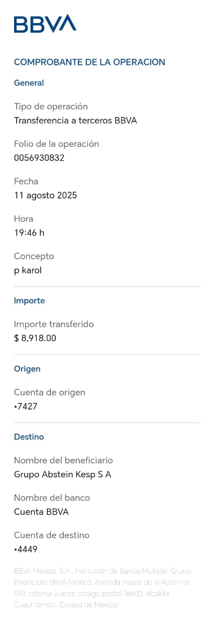Click the Origen section heading

pos(27,369)
